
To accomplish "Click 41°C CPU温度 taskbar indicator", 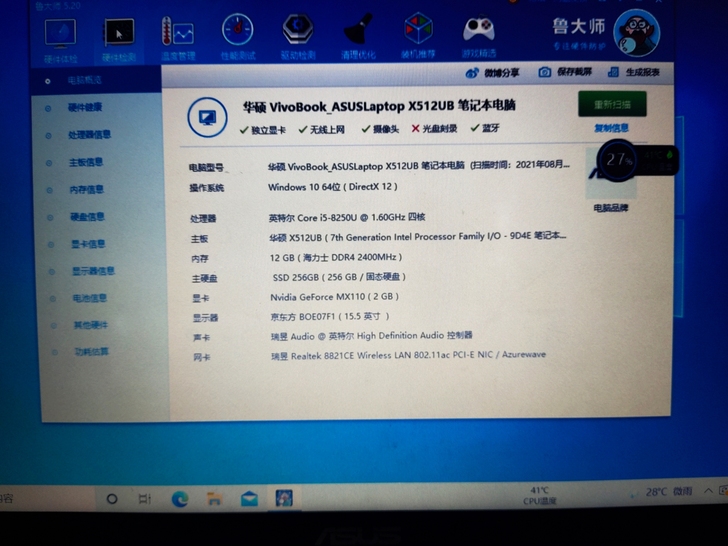I will [540, 495].
